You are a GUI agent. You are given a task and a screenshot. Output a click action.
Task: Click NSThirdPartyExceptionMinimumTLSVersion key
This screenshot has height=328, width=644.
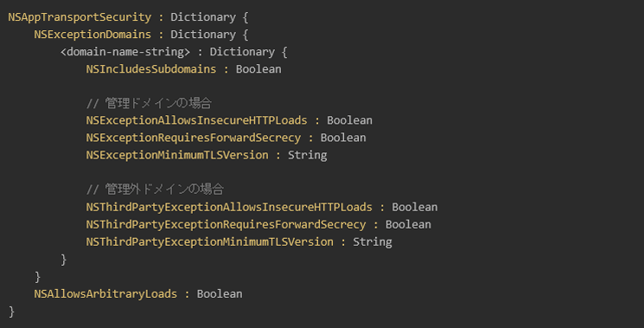tap(209, 241)
